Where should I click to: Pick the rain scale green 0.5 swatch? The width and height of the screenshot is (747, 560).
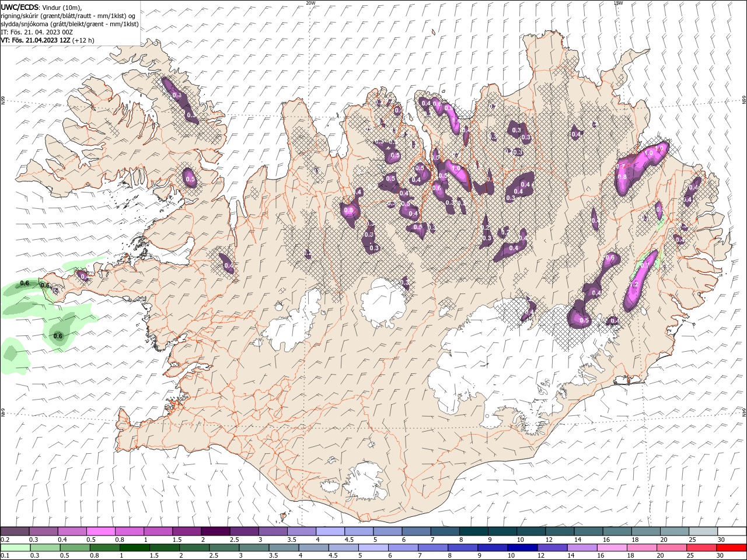point(75,548)
